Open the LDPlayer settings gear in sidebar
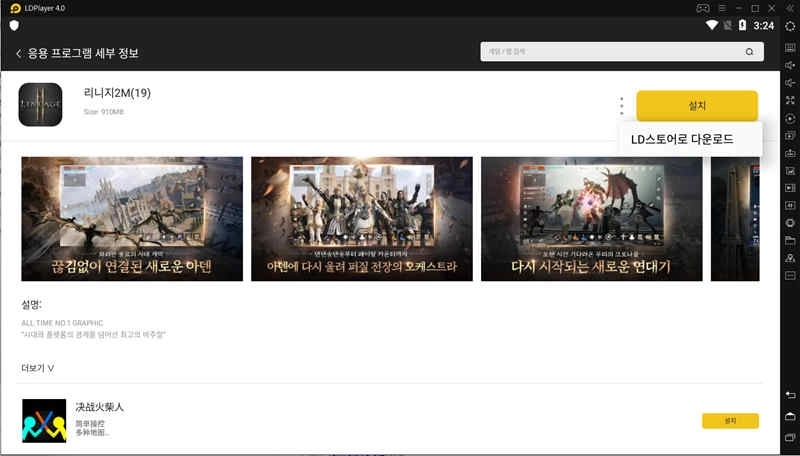Viewport: 800px width, 456px height. click(790, 25)
